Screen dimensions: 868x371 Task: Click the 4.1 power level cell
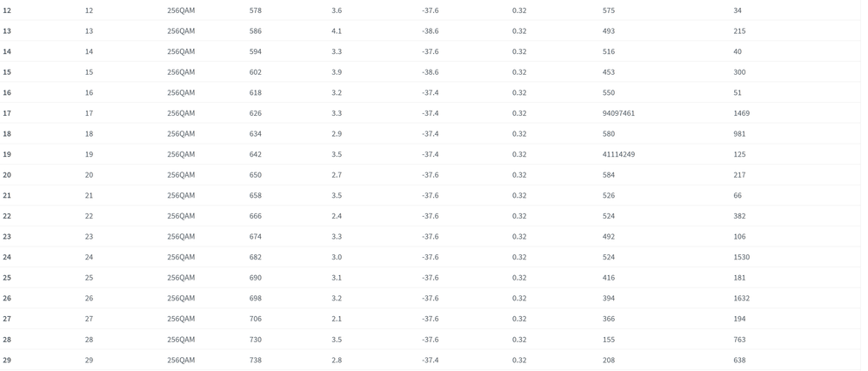coord(337,31)
